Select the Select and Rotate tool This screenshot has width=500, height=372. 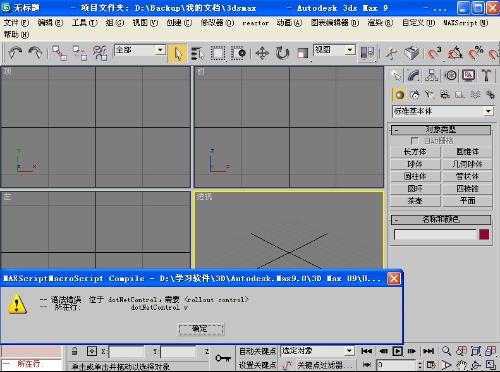[282, 53]
